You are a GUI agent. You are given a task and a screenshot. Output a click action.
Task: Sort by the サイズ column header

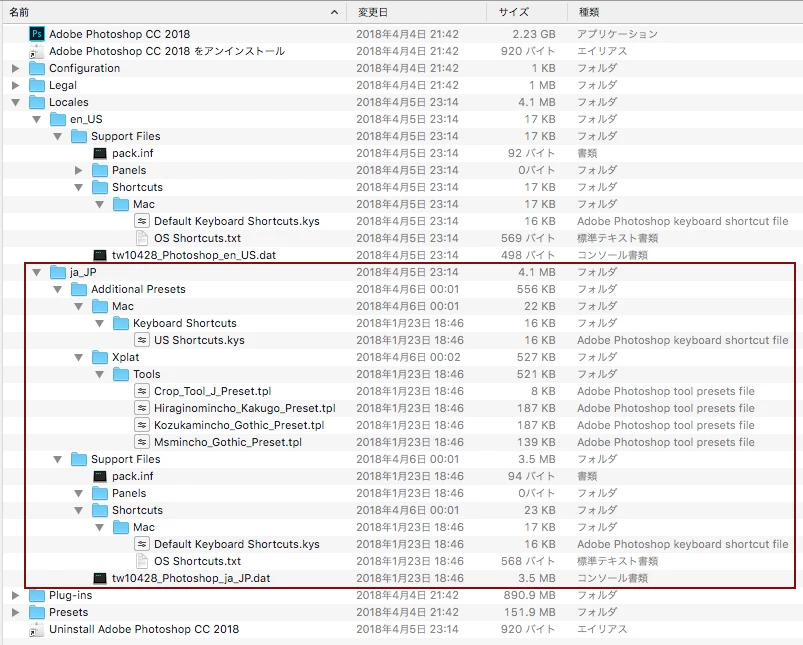527,12
